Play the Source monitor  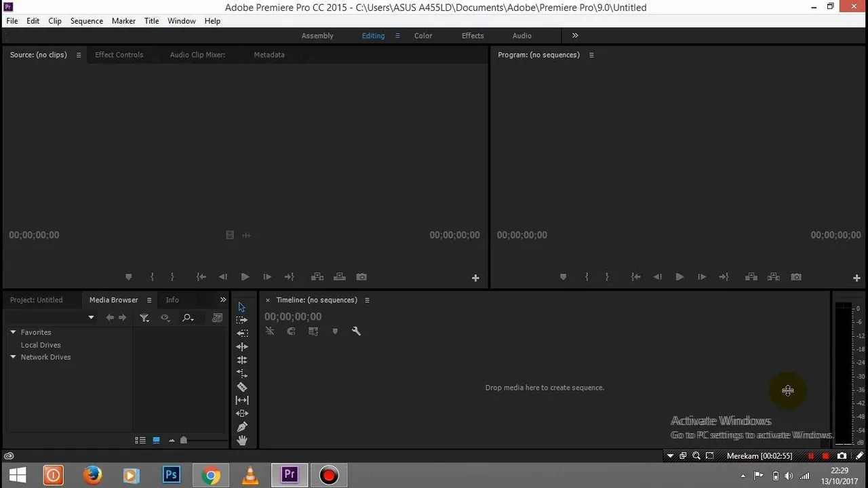(245, 277)
